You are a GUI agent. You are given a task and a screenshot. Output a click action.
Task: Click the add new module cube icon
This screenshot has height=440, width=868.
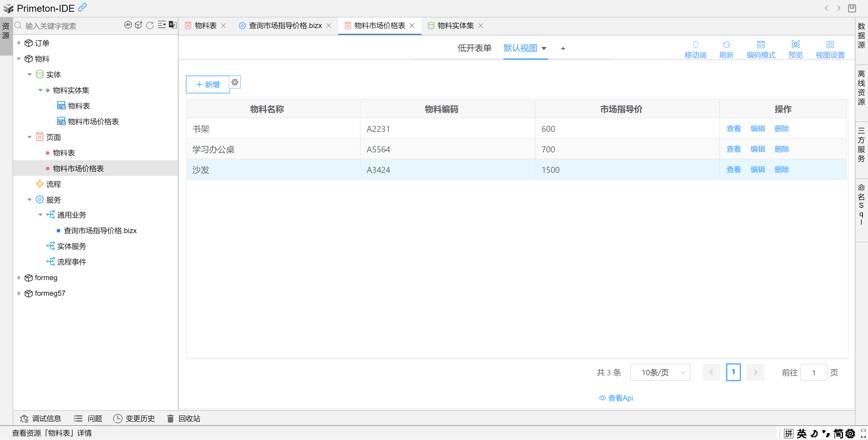pos(139,25)
